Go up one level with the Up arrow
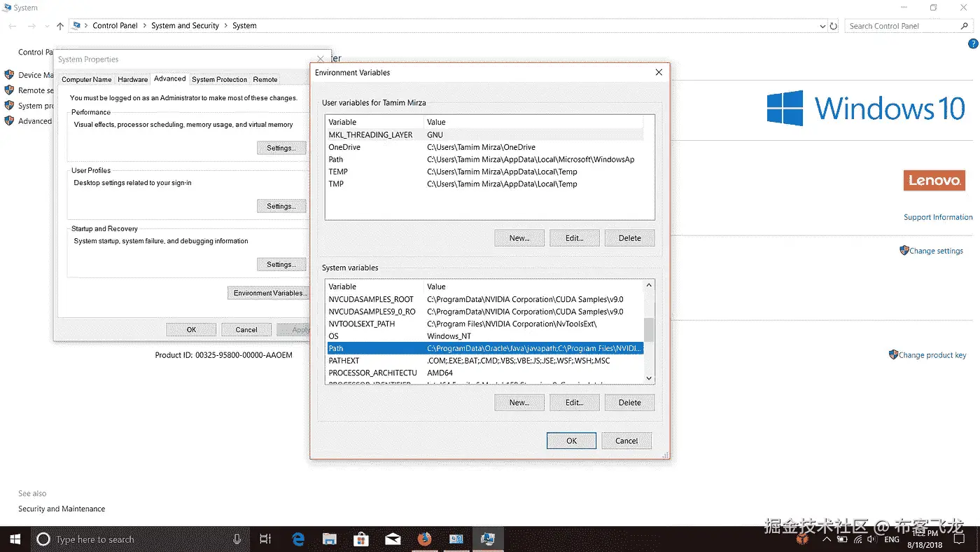This screenshot has width=980, height=552. [x=60, y=26]
